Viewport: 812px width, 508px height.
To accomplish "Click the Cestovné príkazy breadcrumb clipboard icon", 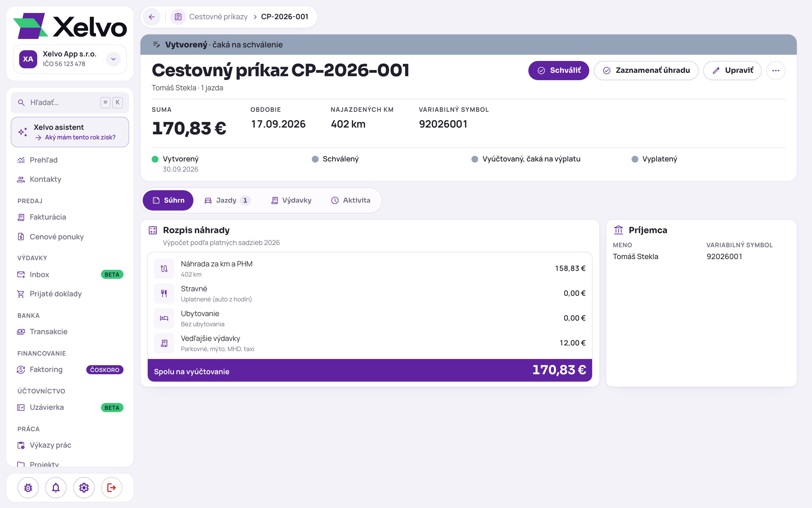I will coord(178,17).
